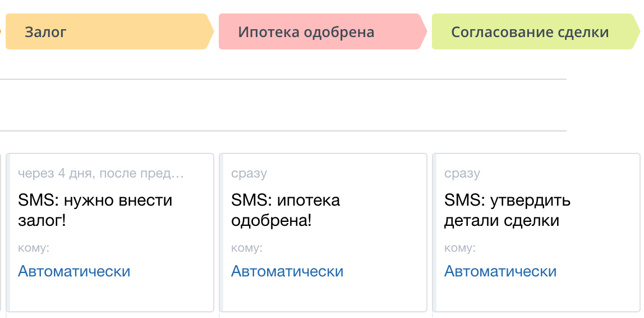Click blank bottom area of ипотека одобрена card
644x318 pixels.
tap(324, 296)
